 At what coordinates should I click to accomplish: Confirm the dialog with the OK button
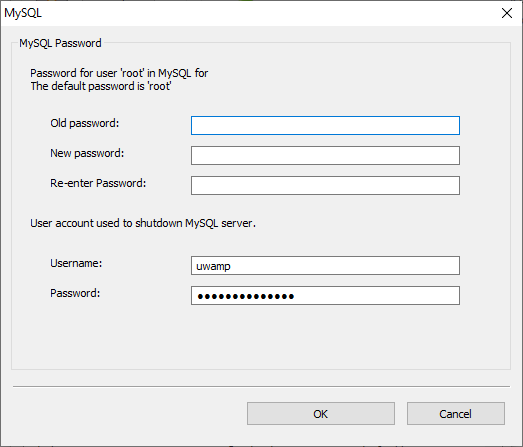pyautogui.click(x=321, y=414)
